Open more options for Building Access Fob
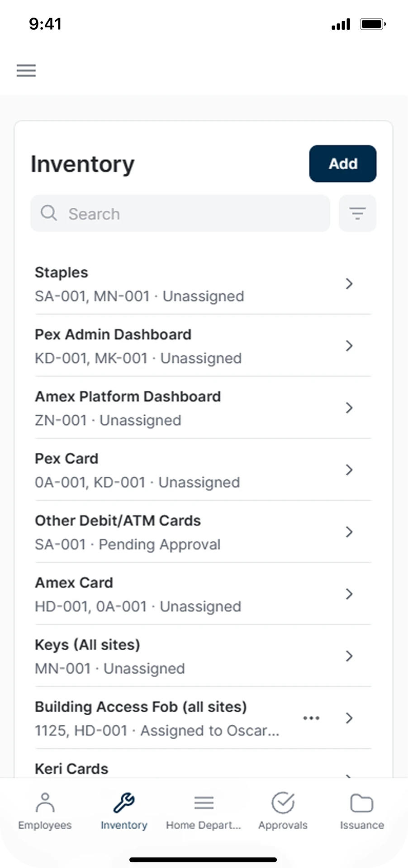 311,718
